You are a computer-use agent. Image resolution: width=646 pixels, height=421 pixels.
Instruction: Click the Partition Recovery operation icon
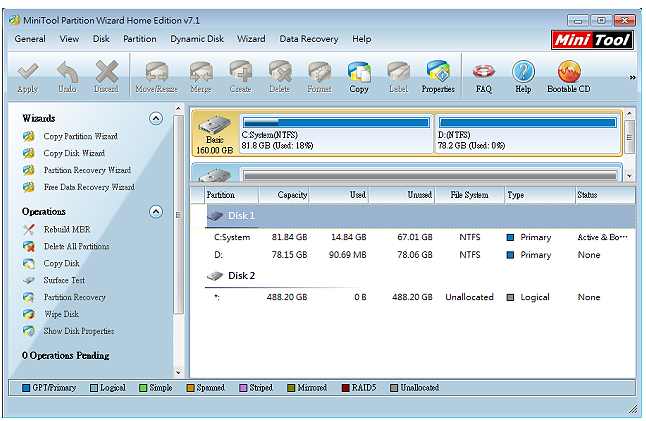click(29, 297)
